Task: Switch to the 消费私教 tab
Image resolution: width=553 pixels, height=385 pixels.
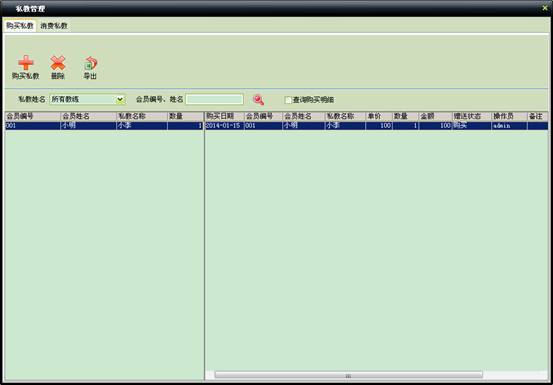Action: (54, 26)
